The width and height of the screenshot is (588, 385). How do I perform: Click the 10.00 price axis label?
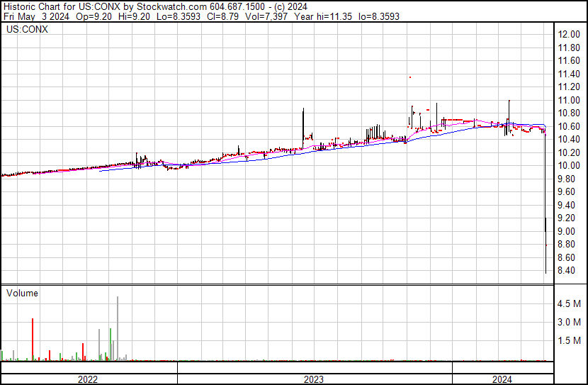click(570, 166)
